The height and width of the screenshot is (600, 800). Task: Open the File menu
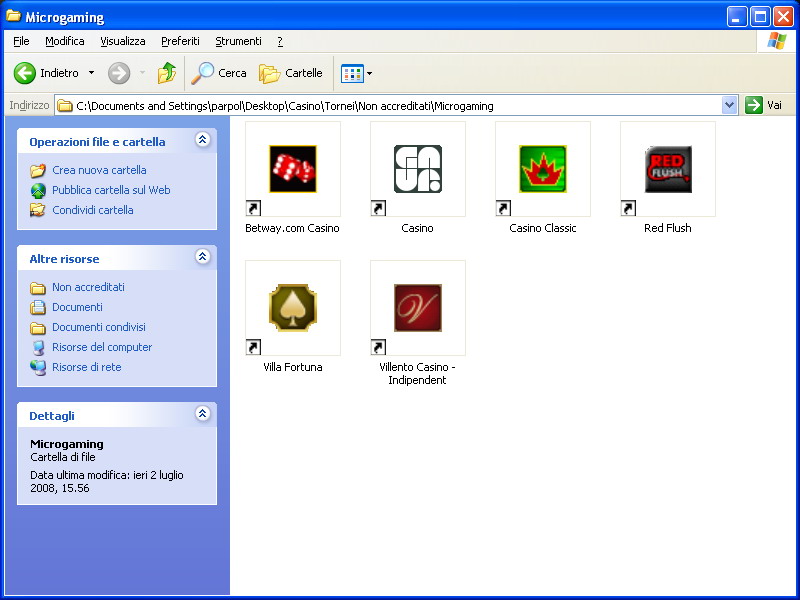[21, 41]
